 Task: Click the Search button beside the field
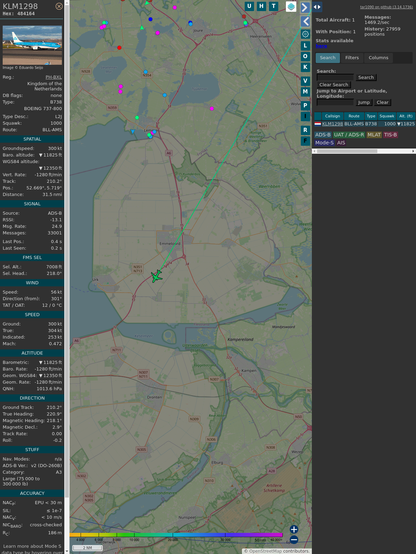click(x=366, y=77)
